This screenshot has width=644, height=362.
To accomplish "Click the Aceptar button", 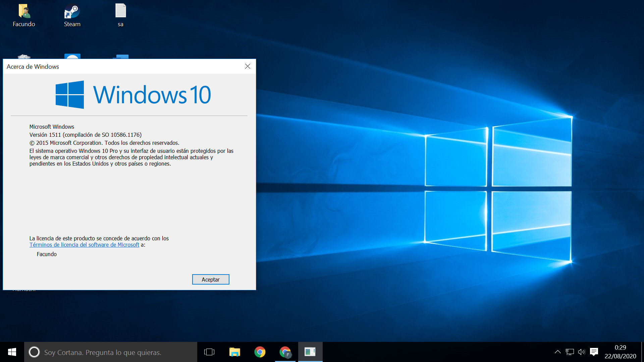I will 211,280.
